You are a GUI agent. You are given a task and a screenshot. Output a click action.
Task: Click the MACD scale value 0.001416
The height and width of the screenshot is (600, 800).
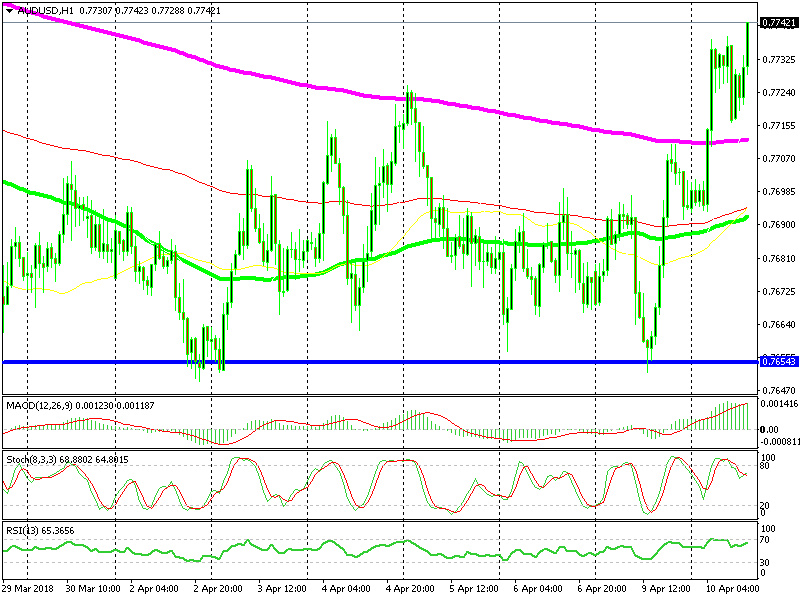click(x=779, y=404)
